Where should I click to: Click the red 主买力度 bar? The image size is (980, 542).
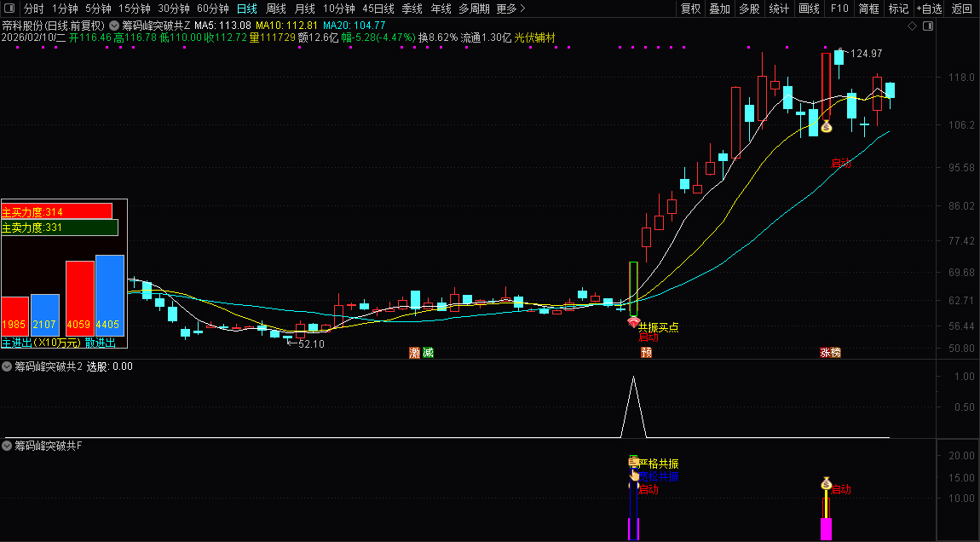(x=57, y=211)
